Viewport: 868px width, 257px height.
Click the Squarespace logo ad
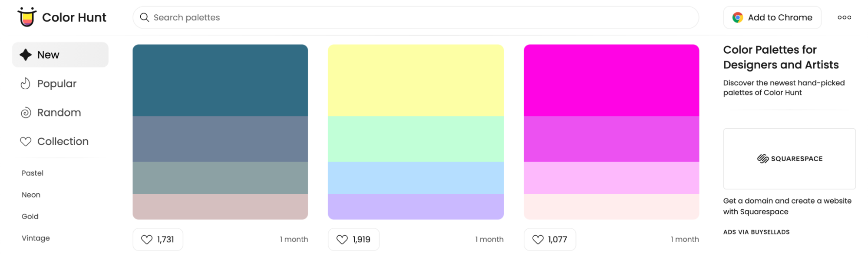[789, 159]
